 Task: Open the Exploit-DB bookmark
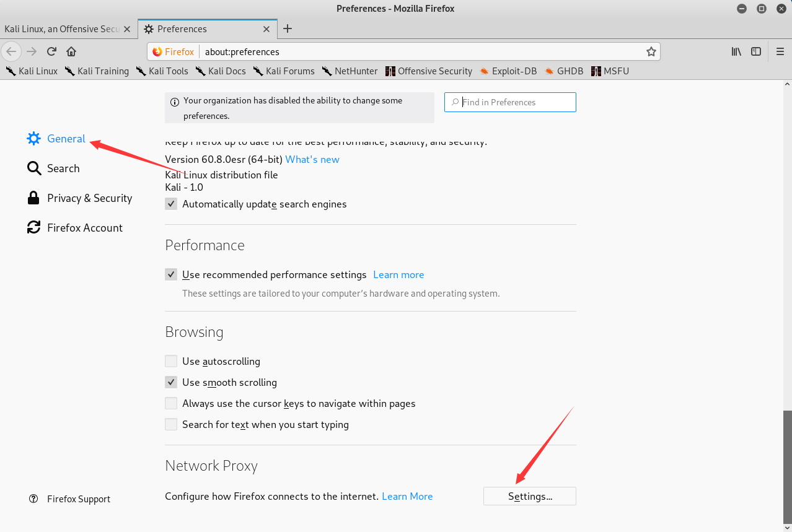[x=508, y=71]
